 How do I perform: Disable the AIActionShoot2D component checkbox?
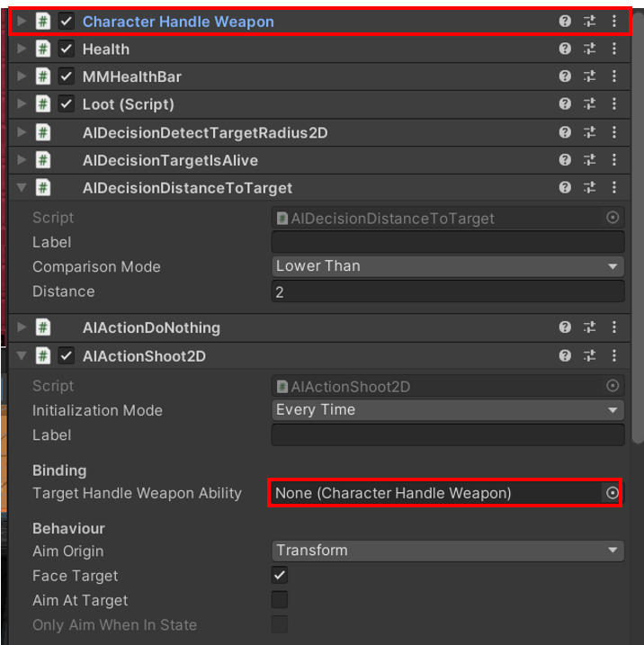[x=67, y=356]
